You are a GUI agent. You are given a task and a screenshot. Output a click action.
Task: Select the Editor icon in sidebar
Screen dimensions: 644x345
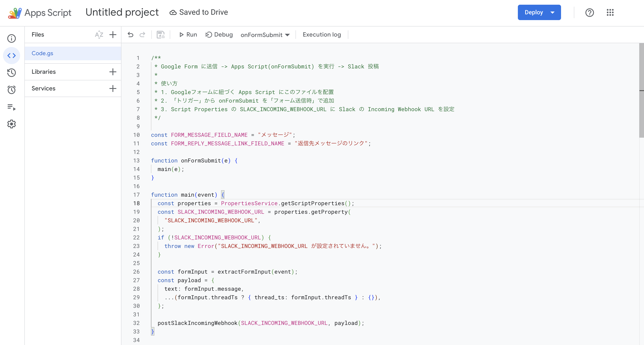(12, 56)
